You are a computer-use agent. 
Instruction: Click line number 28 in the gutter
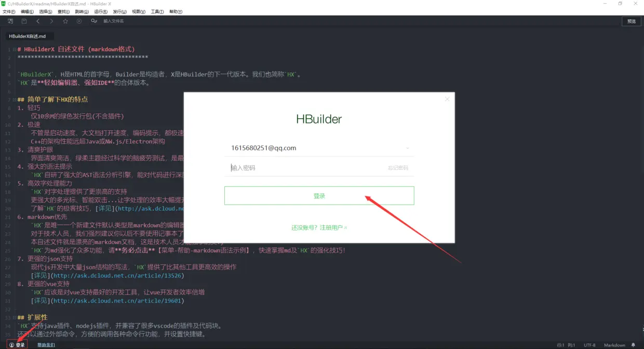[x=8, y=275]
